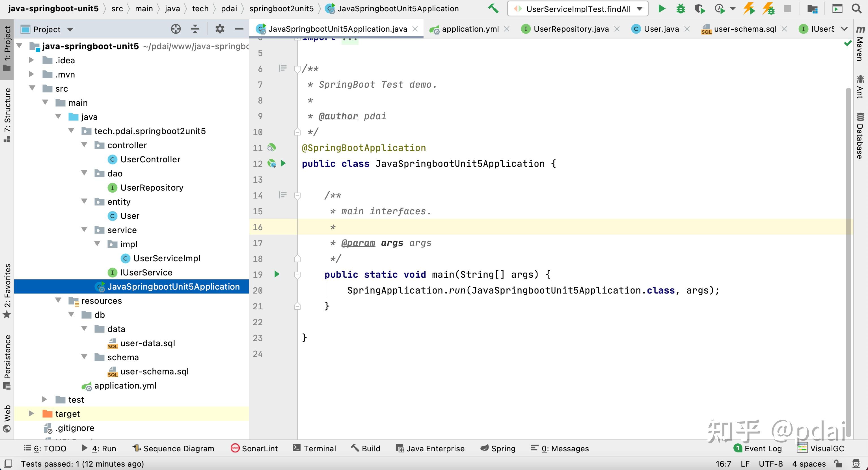The height and width of the screenshot is (470, 868).
Task: Expand the test folder in the project tree
Action: tap(44, 399)
